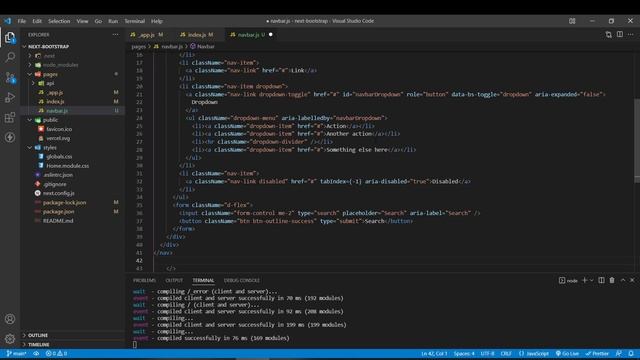Split the terminal pane

click(601, 280)
